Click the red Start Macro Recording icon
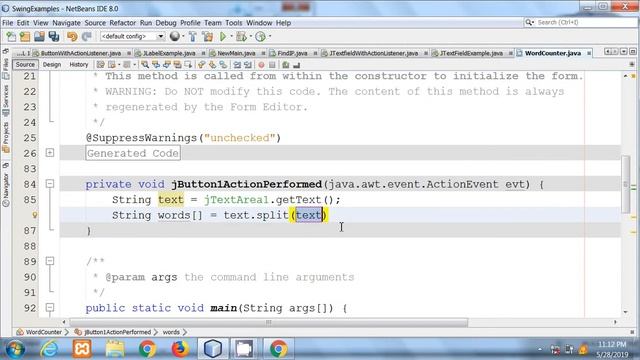The height and width of the screenshot is (360, 640). click(261, 64)
